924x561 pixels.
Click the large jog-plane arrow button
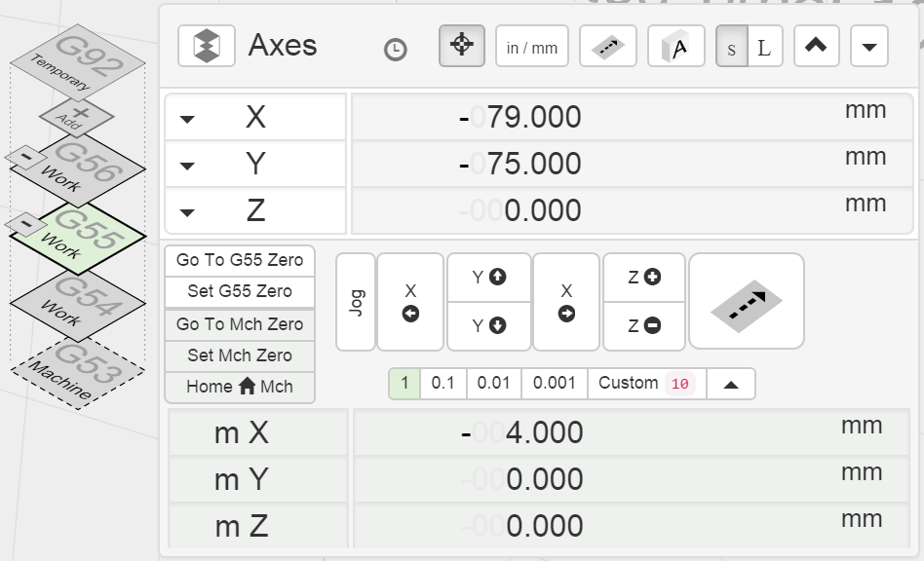click(746, 301)
